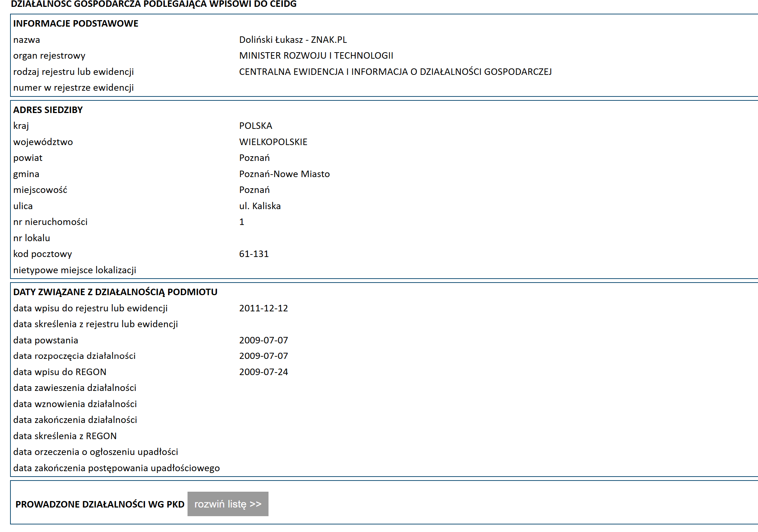Click registry entry date 2011-12-12
758x532 pixels.
(x=263, y=308)
